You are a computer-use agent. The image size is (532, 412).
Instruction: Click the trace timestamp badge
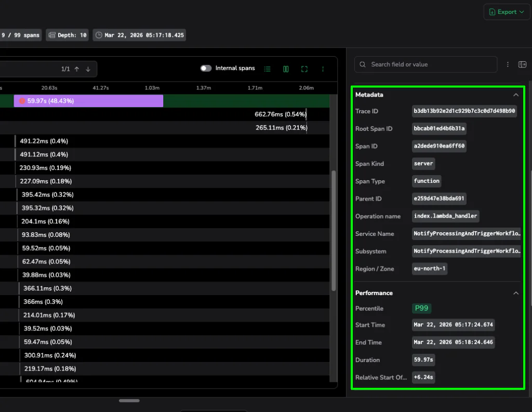click(x=139, y=35)
